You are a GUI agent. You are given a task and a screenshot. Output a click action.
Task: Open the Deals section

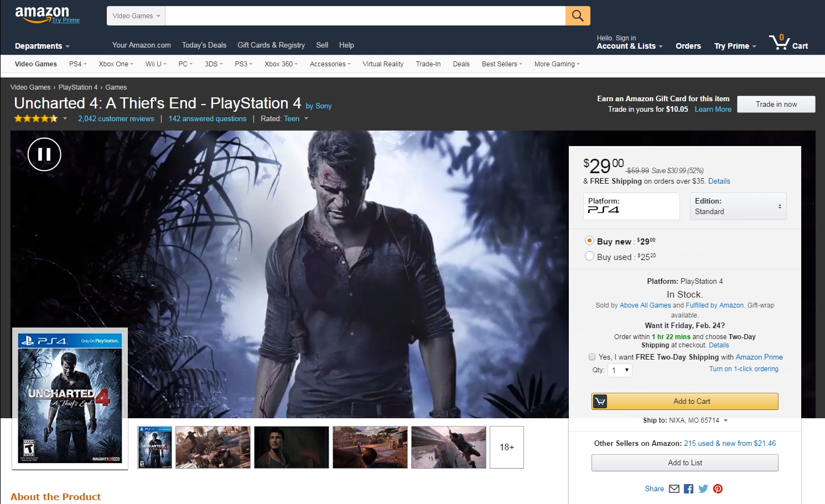click(x=461, y=64)
